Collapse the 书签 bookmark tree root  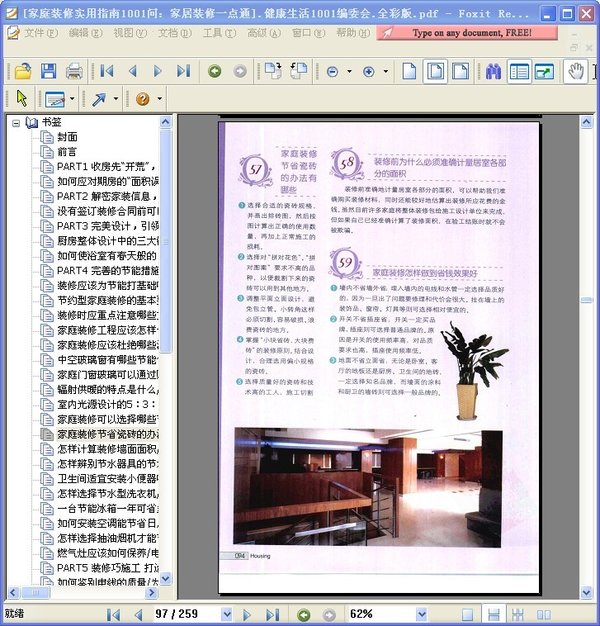pos(17,122)
